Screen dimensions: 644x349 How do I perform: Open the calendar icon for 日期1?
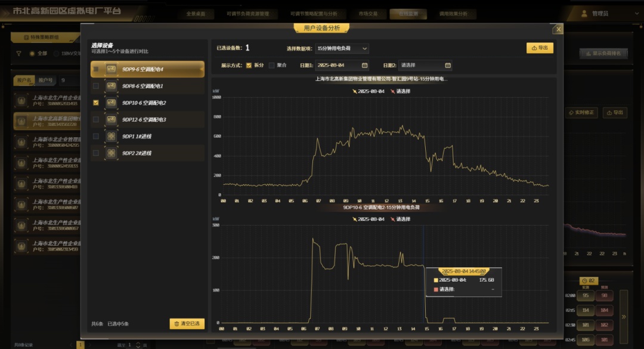364,66
